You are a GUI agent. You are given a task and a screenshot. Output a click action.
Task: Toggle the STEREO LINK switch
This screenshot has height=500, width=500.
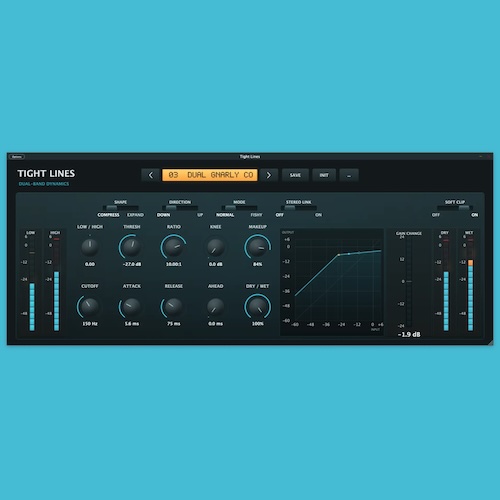coord(299,208)
